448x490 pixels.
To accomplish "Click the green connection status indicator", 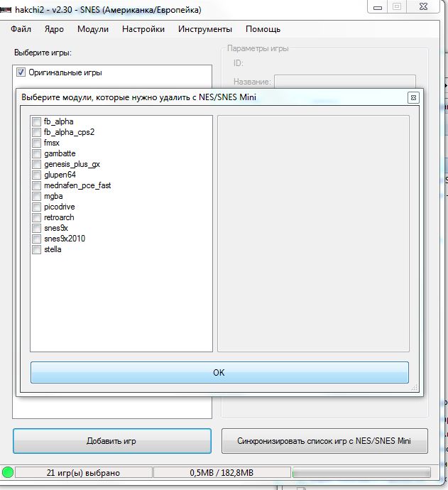I will pyautogui.click(x=8, y=472).
